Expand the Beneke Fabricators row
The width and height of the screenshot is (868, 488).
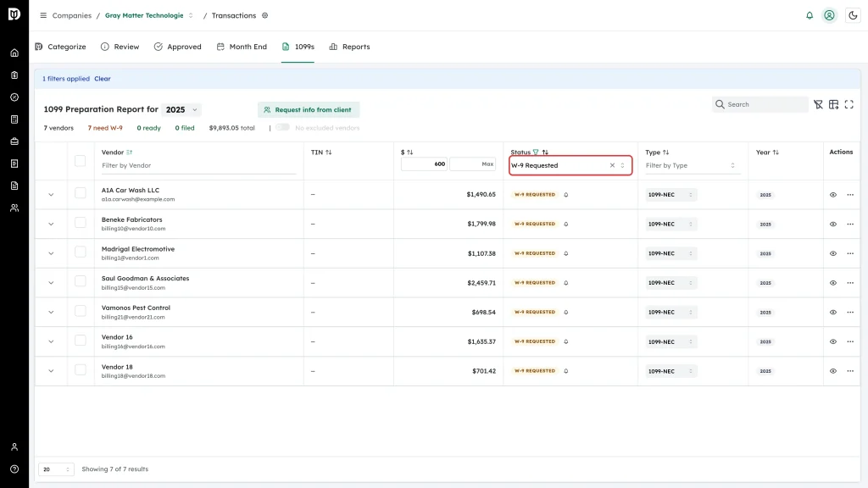pyautogui.click(x=51, y=224)
